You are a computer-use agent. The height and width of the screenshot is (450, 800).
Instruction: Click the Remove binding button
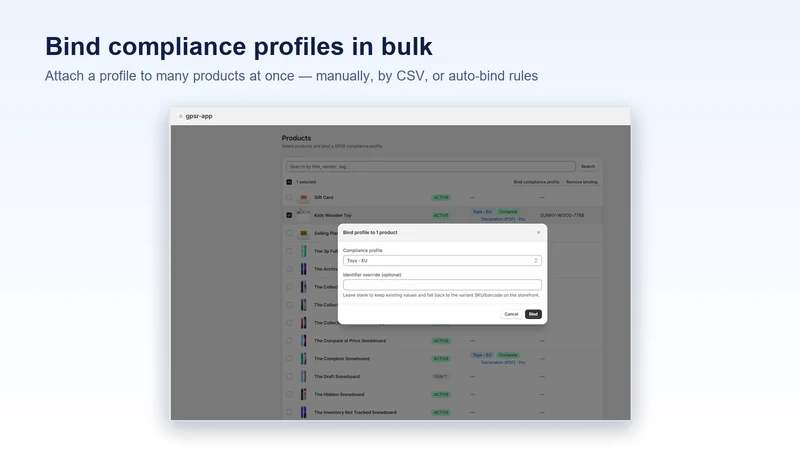coord(581,182)
